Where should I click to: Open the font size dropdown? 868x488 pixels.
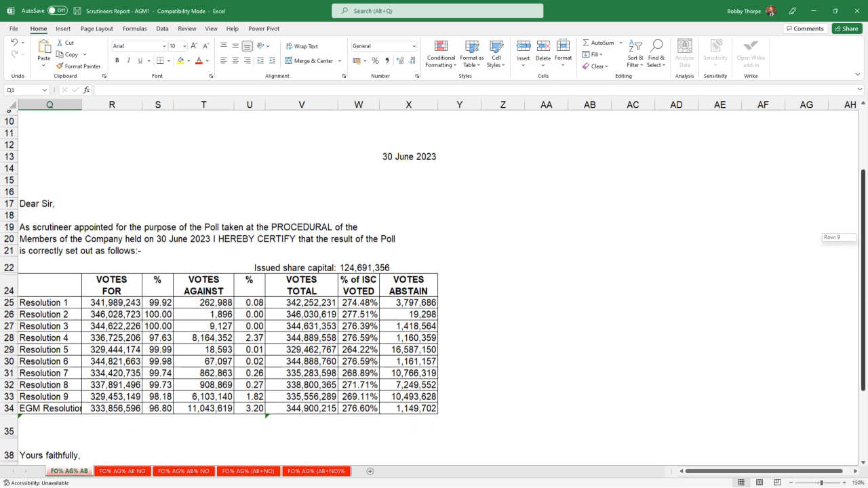[184, 46]
